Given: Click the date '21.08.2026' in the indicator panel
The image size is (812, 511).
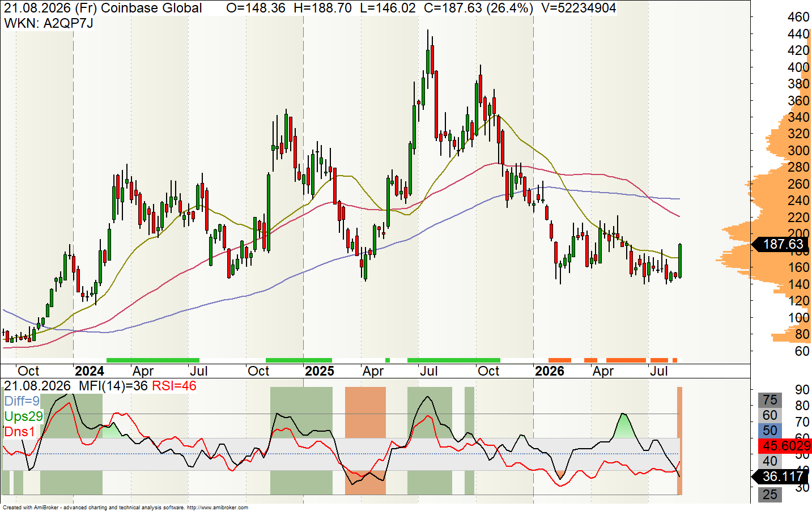Looking at the screenshot, I should tap(37, 386).
